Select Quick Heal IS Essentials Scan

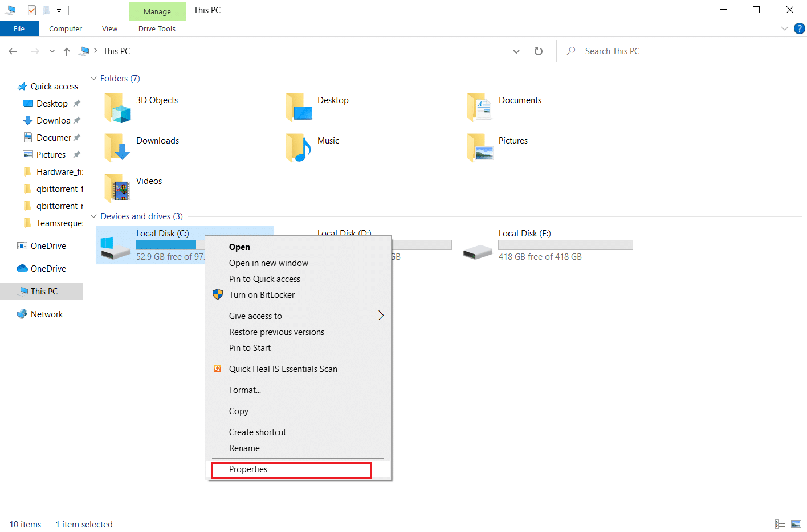point(298,369)
